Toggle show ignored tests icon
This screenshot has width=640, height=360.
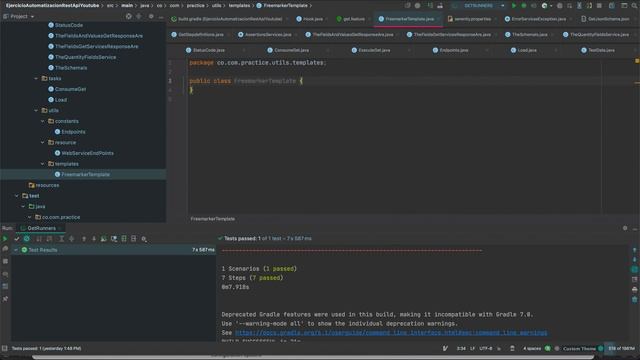coord(27,239)
